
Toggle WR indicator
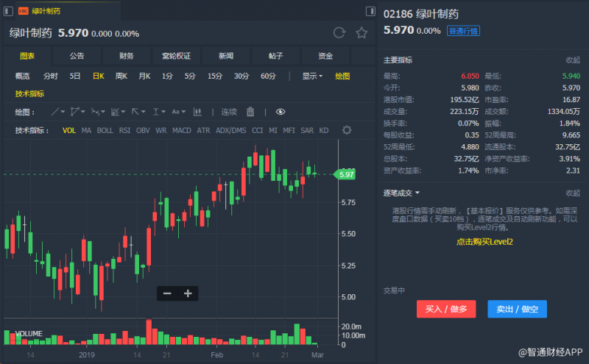(x=161, y=131)
